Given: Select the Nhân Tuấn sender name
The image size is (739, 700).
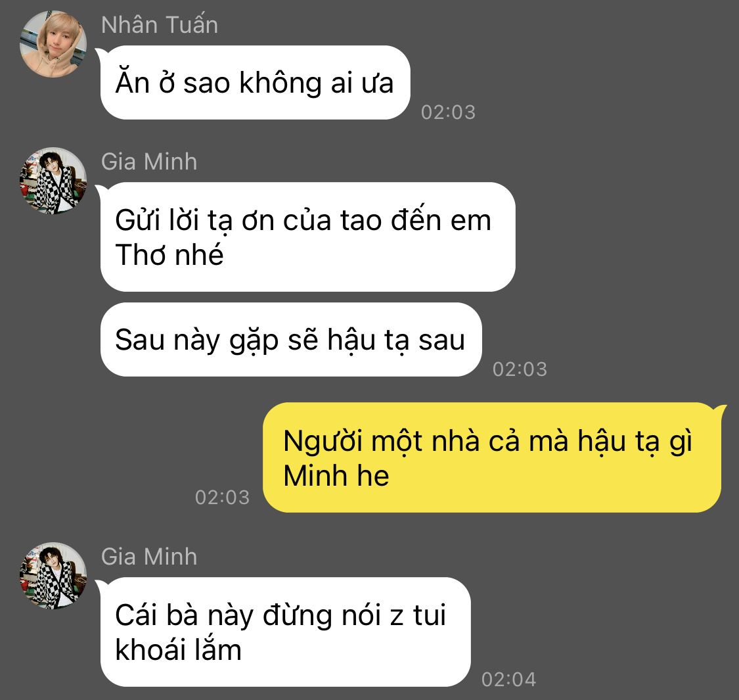Looking at the screenshot, I should (x=160, y=25).
